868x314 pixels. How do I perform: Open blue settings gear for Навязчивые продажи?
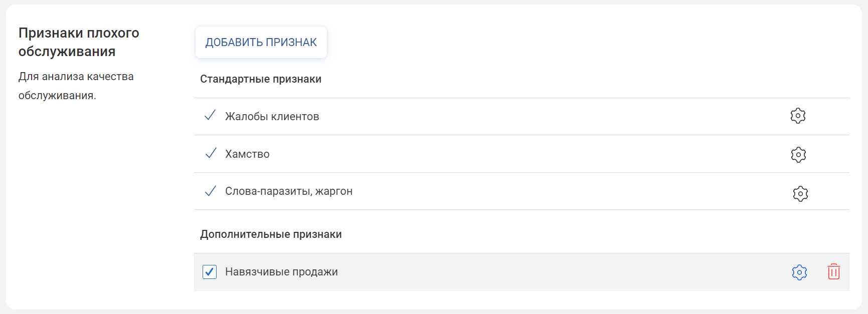coord(799,272)
